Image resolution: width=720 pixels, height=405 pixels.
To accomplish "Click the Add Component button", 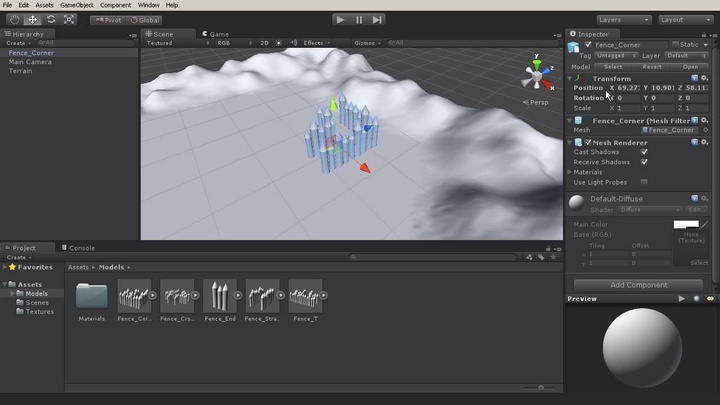I will pos(639,284).
